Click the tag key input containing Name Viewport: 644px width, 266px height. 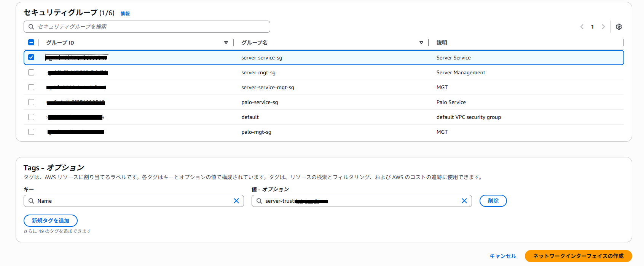pos(134,201)
